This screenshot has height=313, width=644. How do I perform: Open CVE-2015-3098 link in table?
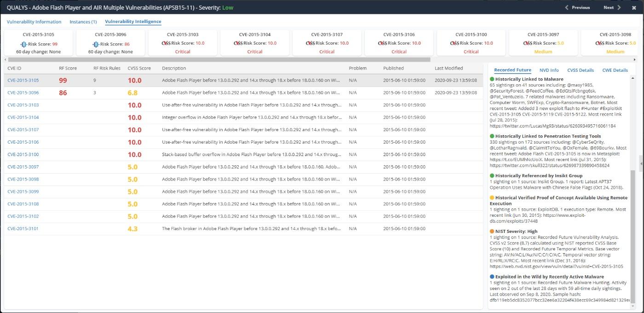[x=23, y=179]
